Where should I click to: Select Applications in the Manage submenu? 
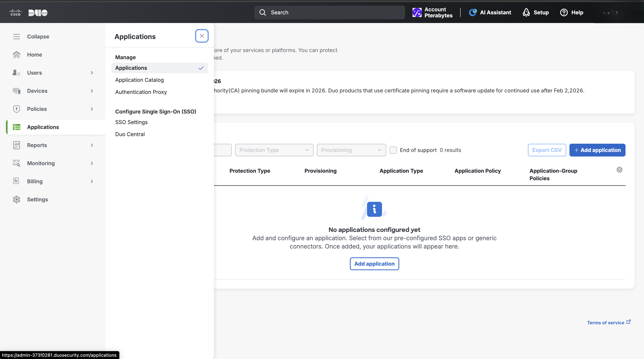point(159,68)
